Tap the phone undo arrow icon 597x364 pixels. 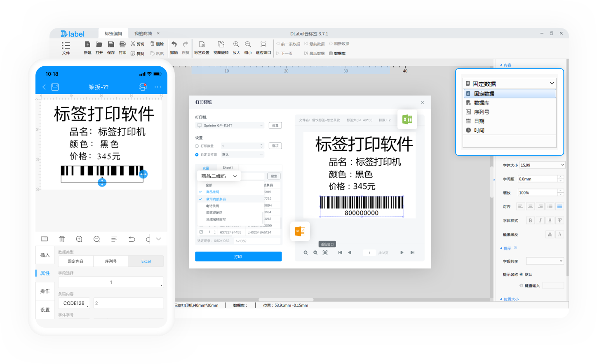(x=132, y=239)
